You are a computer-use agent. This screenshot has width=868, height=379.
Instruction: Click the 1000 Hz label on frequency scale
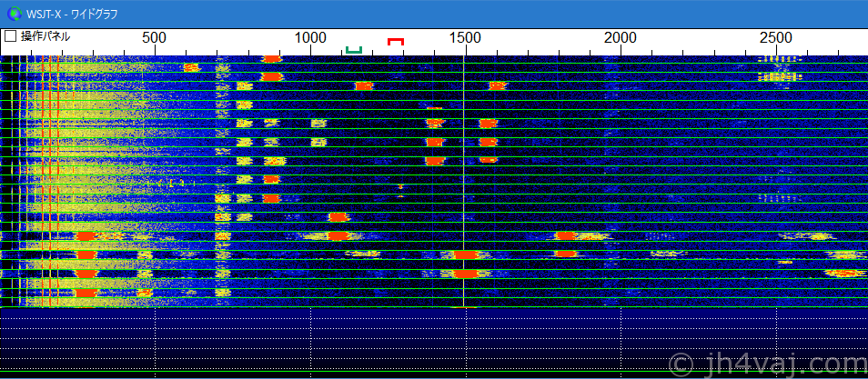pos(310,37)
